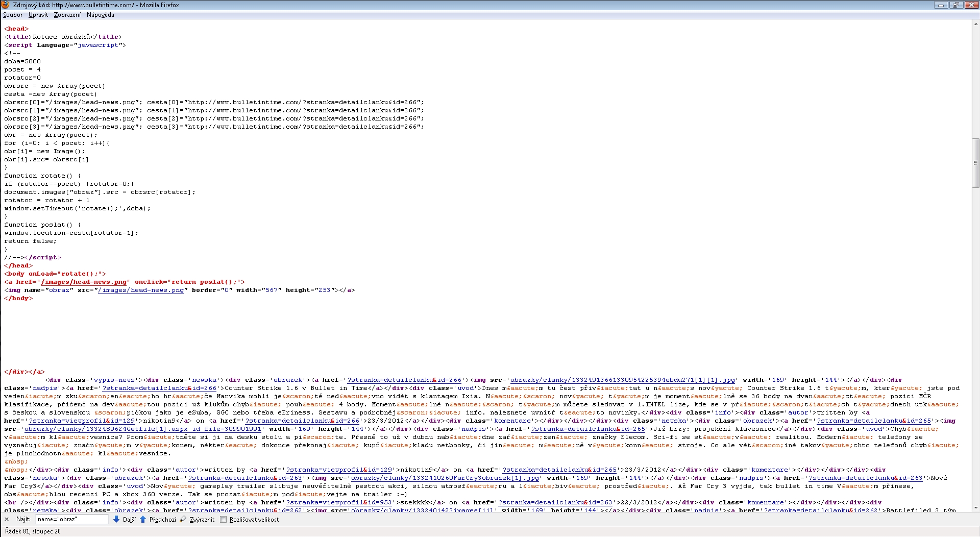This screenshot has height=537, width=980.
Task: Click the scrollbar up arrow
Action: tap(975, 23)
